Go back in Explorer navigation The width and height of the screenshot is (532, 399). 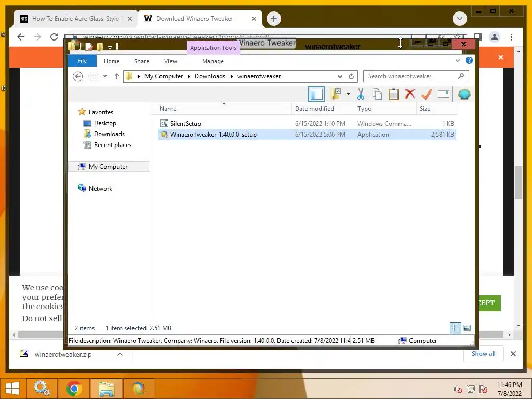(78, 76)
